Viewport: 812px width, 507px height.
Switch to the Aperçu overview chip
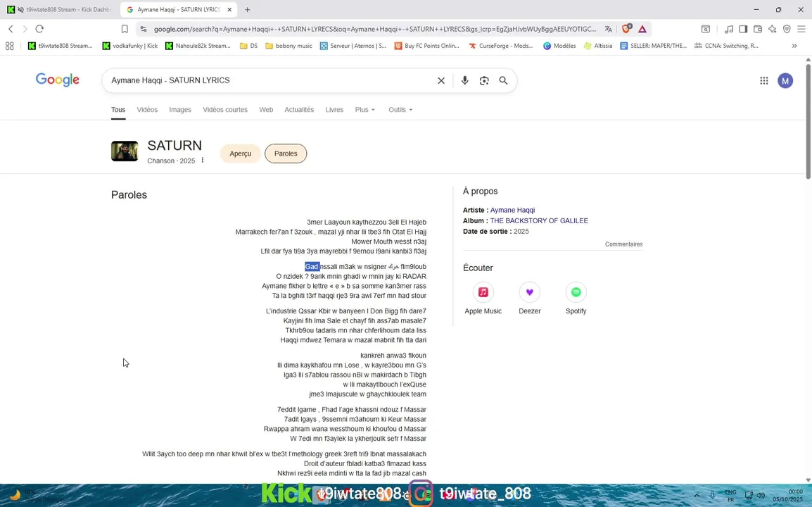240,154
